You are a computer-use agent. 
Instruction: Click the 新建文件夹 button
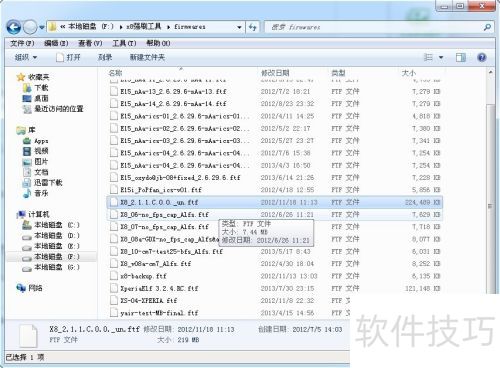click(147, 57)
